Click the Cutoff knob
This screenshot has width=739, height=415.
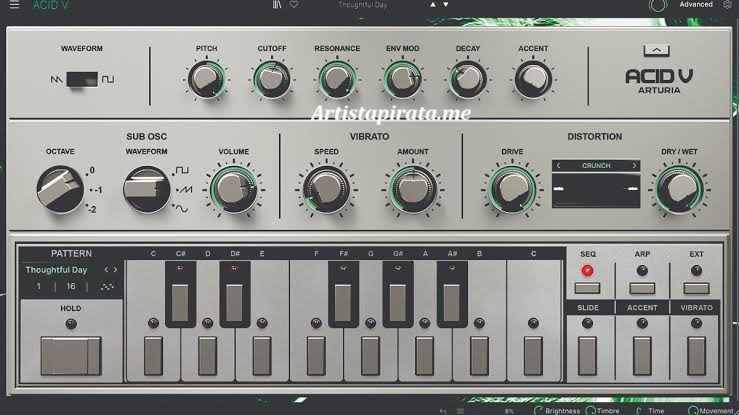pyautogui.click(x=272, y=79)
